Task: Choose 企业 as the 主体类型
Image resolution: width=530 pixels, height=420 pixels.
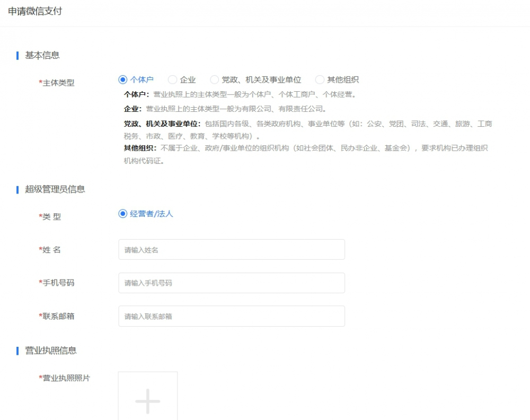Action: [172, 79]
